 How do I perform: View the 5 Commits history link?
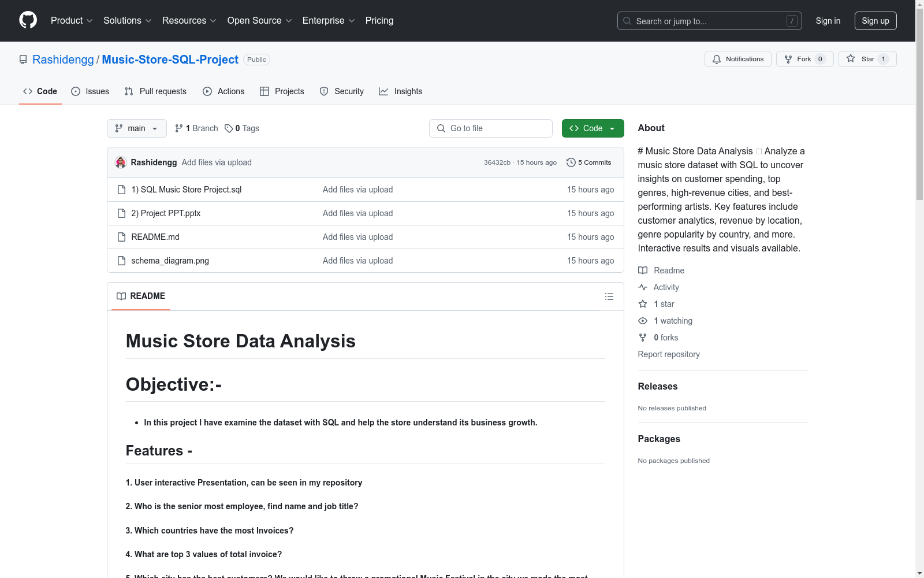click(x=589, y=162)
